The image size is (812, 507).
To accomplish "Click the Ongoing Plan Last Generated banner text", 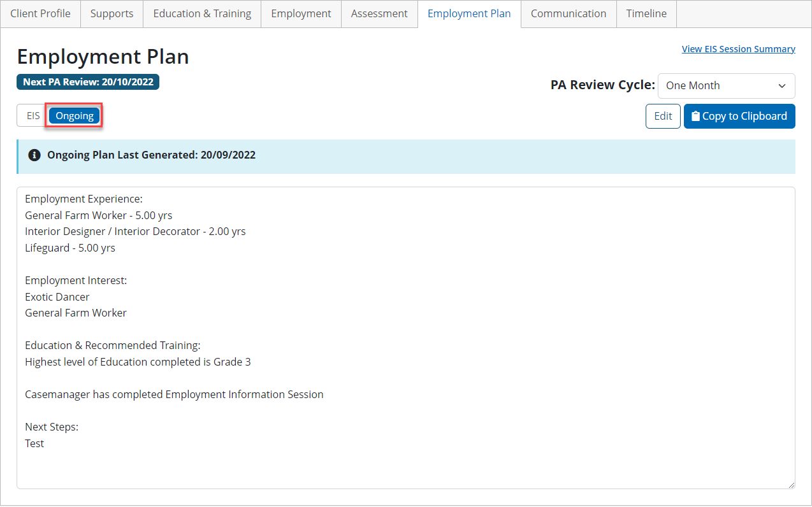I will point(151,155).
